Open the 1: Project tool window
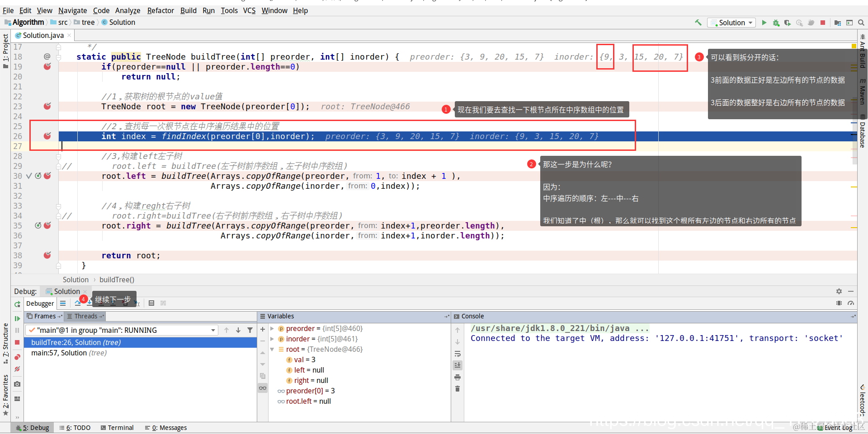The width and height of the screenshot is (868, 434). [5, 51]
